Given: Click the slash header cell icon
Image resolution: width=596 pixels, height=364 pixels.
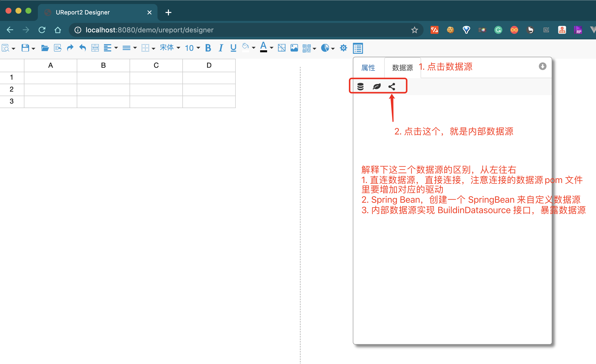Looking at the screenshot, I should tap(282, 48).
